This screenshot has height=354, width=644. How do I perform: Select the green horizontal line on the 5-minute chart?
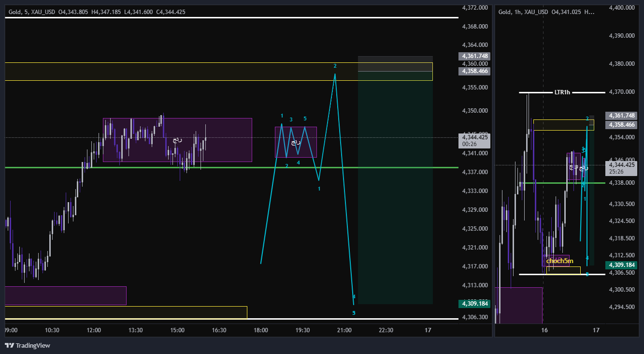pyautogui.click(x=231, y=168)
